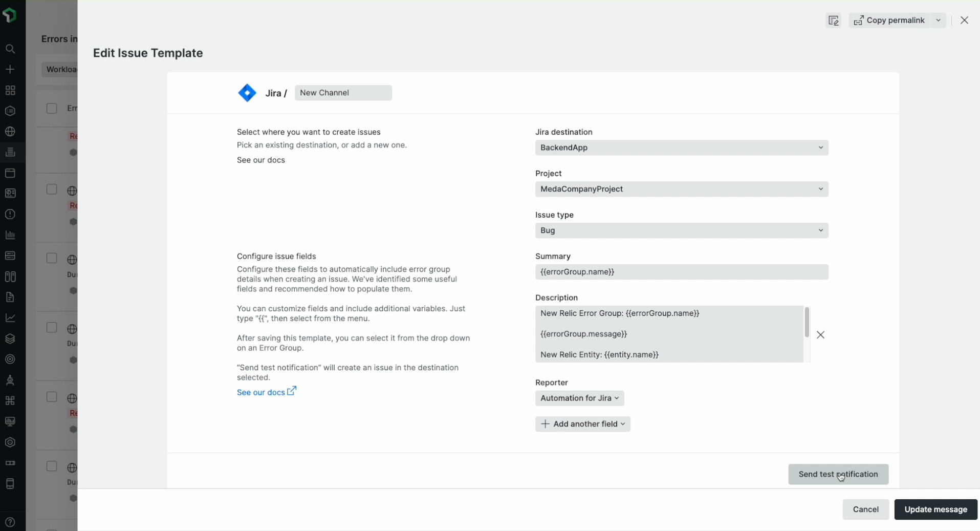Click the notes icon beside Copy permalink
This screenshot has height=531, width=980.
pyautogui.click(x=833, y=20)
